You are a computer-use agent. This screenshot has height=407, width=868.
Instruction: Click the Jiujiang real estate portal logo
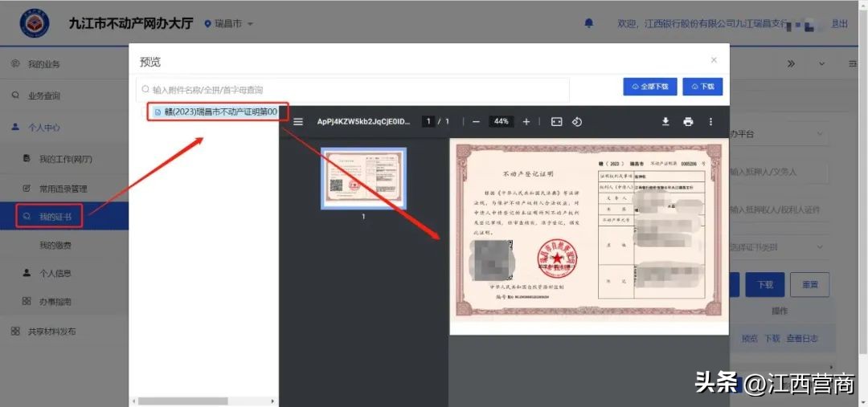click(x=35, y=23)
